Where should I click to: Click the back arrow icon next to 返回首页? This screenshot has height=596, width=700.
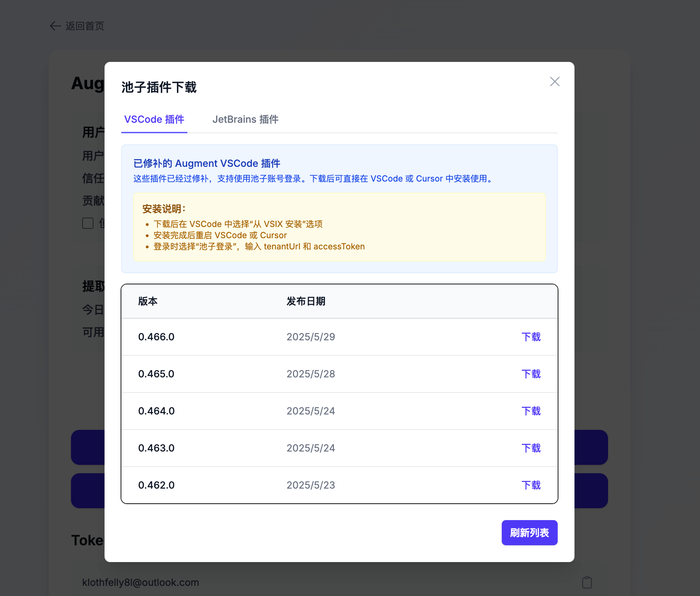click(55, 26)
